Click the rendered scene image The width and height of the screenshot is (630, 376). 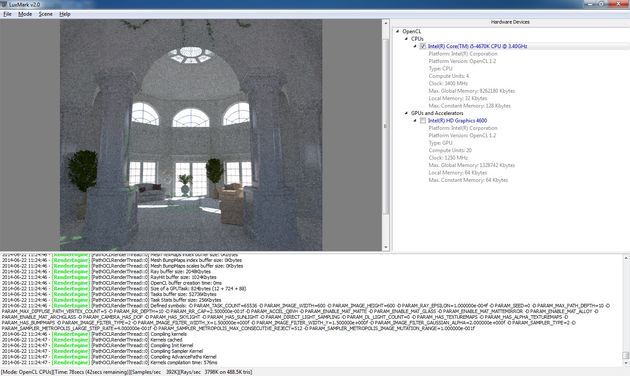(191, 135)
